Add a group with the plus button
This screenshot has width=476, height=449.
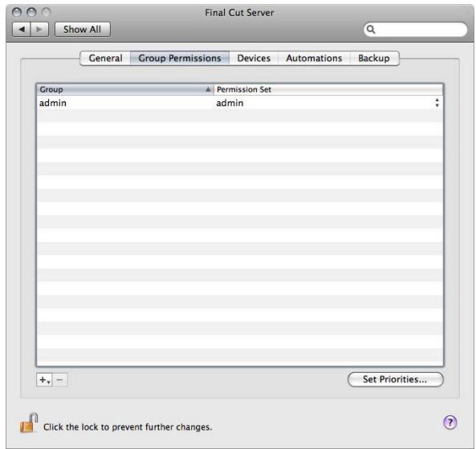[x=44, y=380]
